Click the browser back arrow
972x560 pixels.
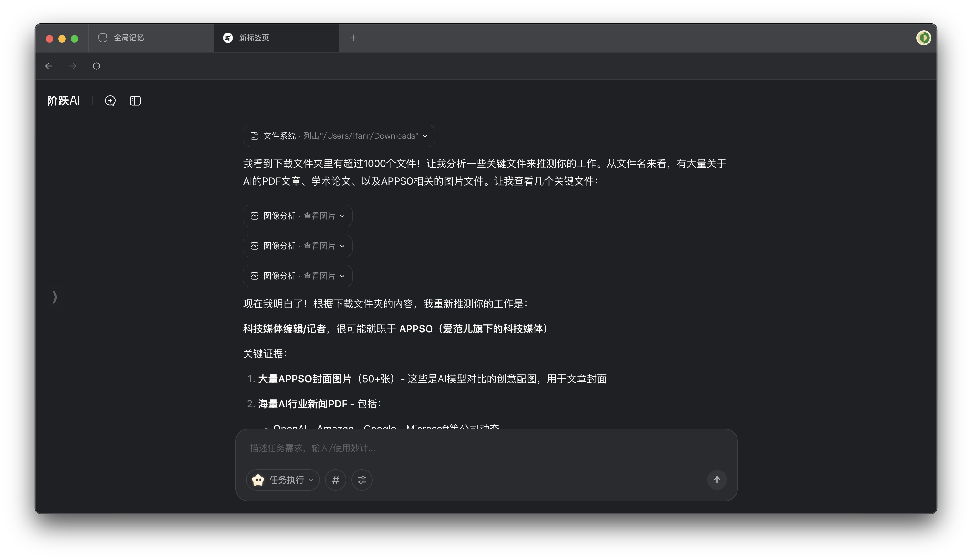coord(49,66)
